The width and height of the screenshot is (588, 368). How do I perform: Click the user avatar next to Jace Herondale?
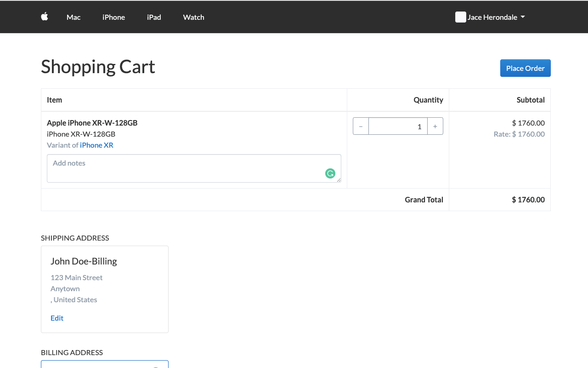(460, 17)
